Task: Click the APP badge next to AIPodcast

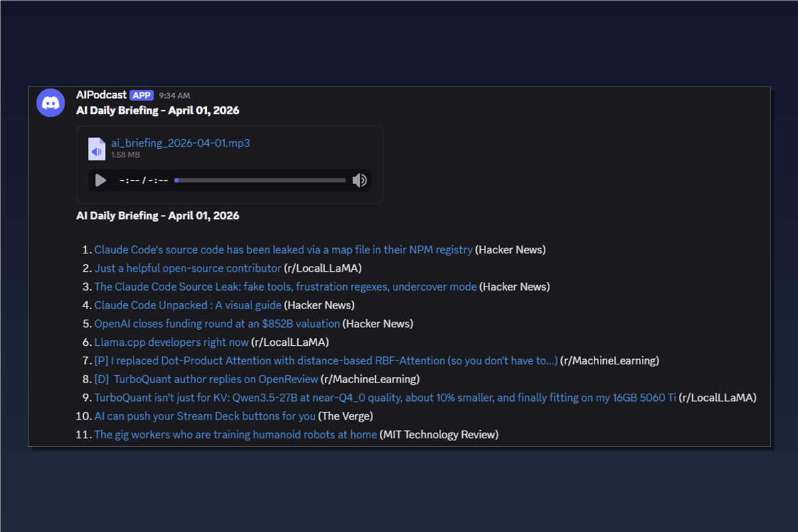Action: [142, 95]
